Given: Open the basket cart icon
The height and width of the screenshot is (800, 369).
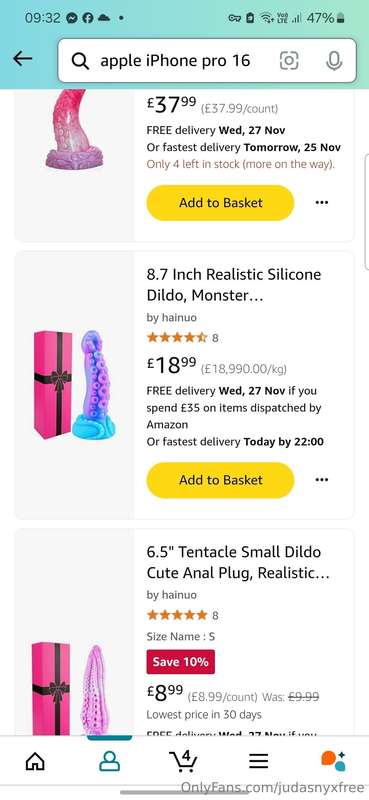Looking at the screenshot, I should point(183,761).
